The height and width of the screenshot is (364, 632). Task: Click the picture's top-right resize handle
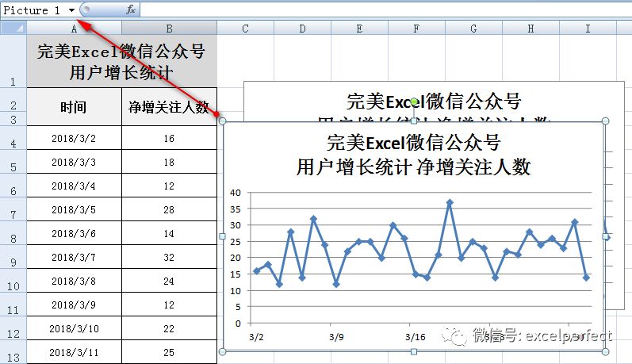(605, 121)
